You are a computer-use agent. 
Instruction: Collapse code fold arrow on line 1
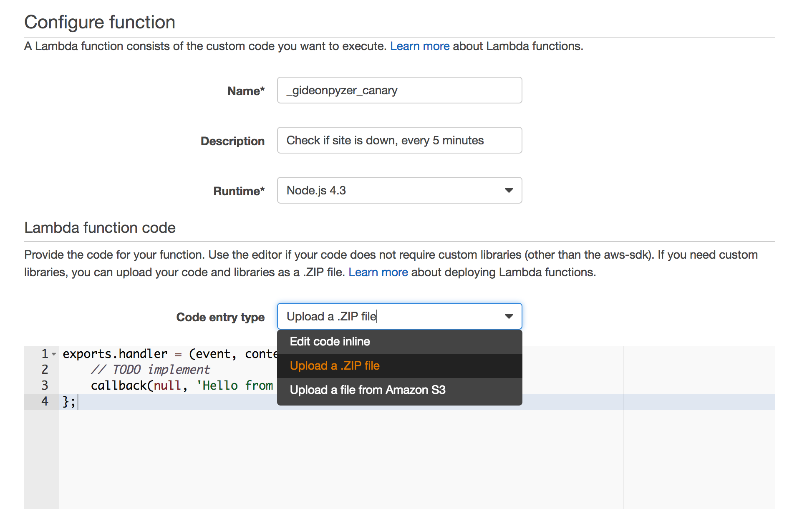coord(54,354)
